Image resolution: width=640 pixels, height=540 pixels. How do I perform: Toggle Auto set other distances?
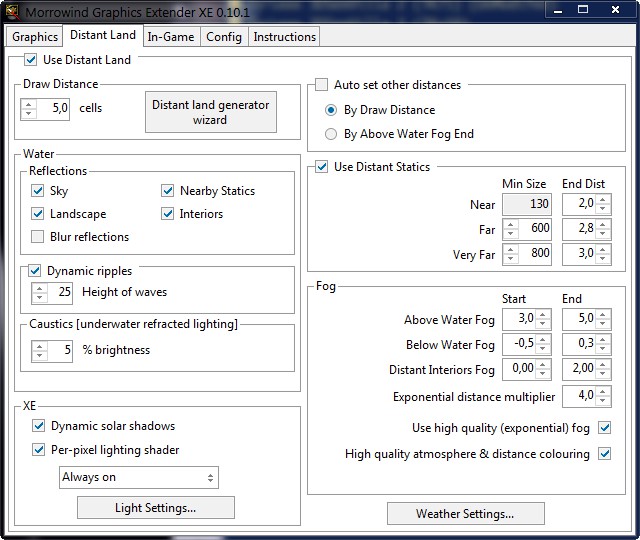(322, 85)
